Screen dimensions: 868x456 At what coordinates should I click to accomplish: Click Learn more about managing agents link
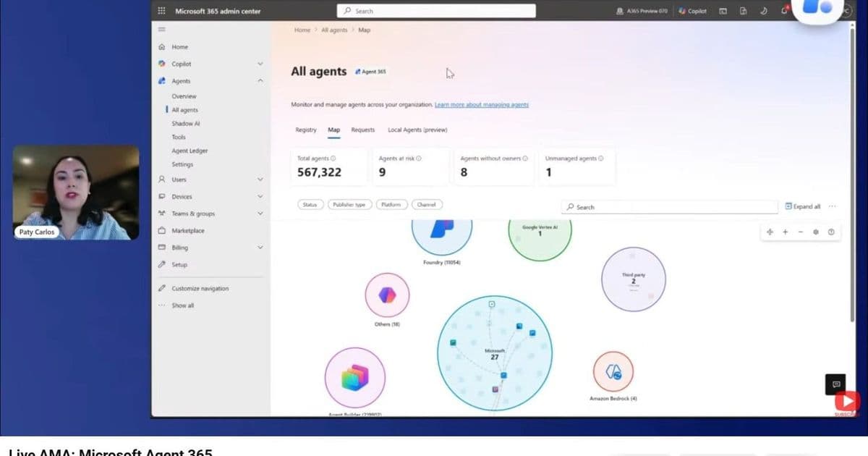tap(482, 105)
